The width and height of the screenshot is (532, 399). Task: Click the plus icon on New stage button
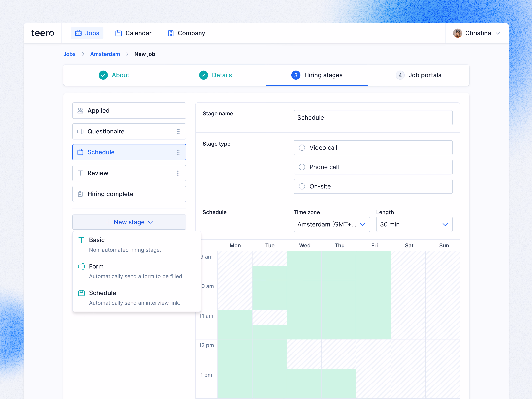[108, 222]
